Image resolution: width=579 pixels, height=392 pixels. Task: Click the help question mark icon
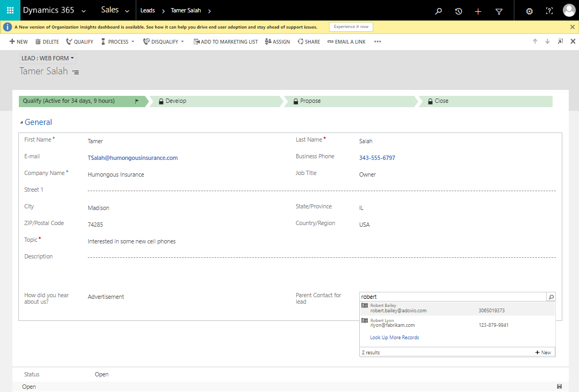pos(549,11)
